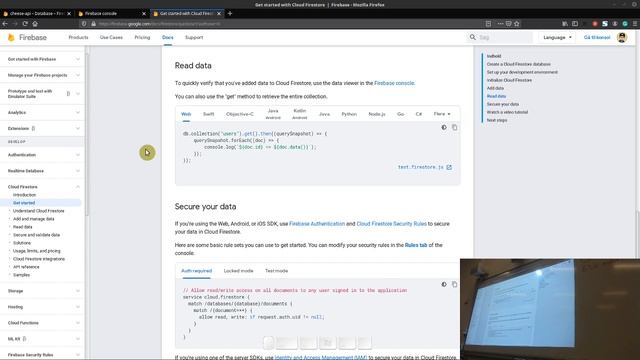This screenshot has height=360, width=640.
Task: Save page to Pocket
Action: (x=509, y=24)
